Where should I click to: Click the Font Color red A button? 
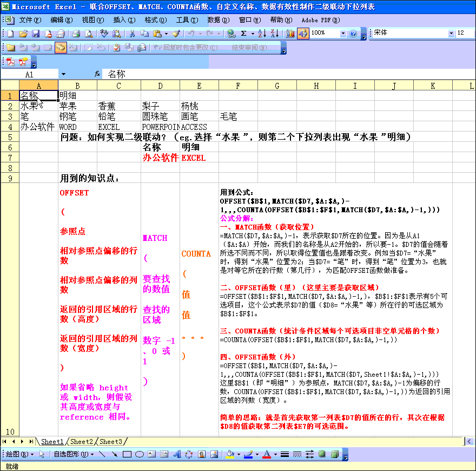266,454
